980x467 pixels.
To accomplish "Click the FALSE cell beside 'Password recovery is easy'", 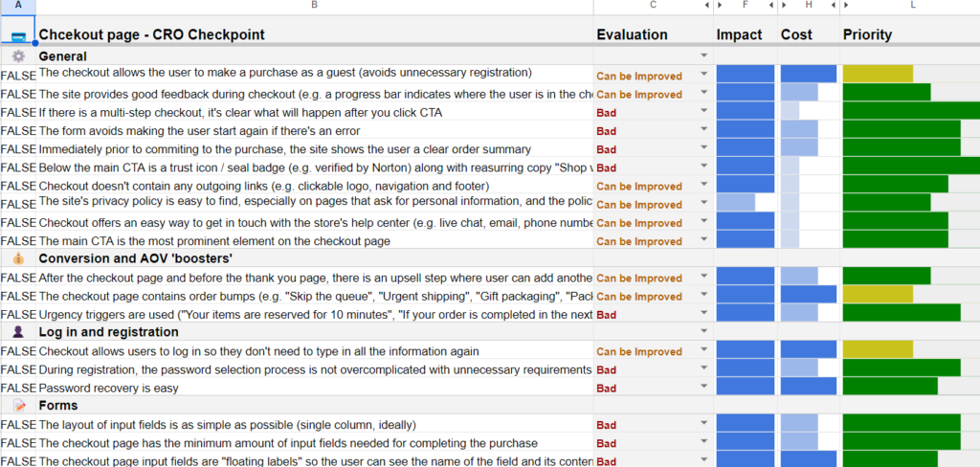I will coord(18,388).
